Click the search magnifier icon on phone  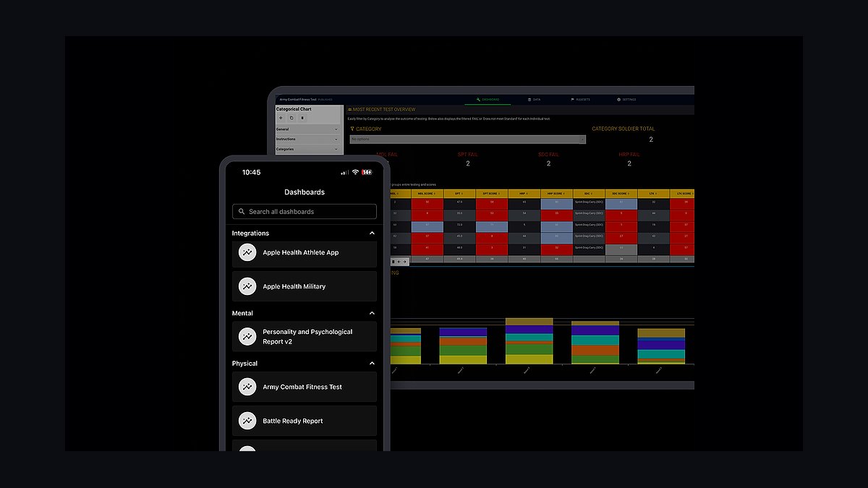click(x=241, y=212)
